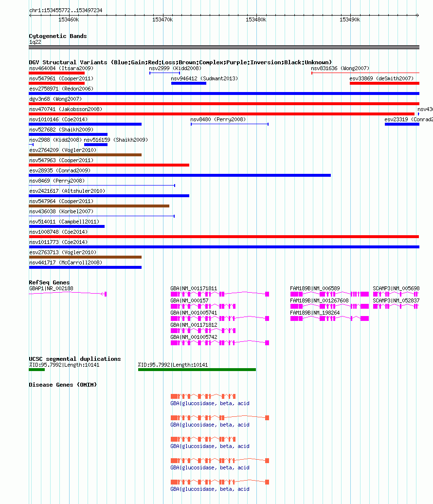Open esv33869 (deSmith2007) loss variant
Viewport: 433px width, 504px height.
click(x=384, y=83)
